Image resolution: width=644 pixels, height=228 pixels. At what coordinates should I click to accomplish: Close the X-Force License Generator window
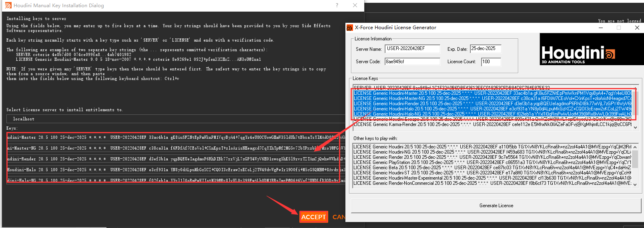tap(637, 28)
